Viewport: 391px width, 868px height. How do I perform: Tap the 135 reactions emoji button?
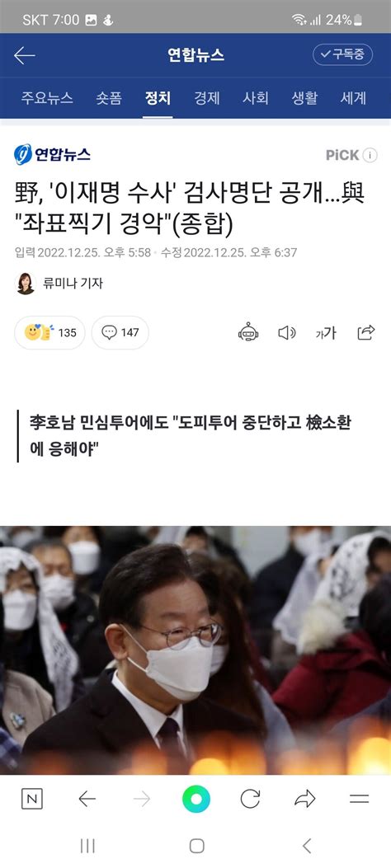(49, 333)
